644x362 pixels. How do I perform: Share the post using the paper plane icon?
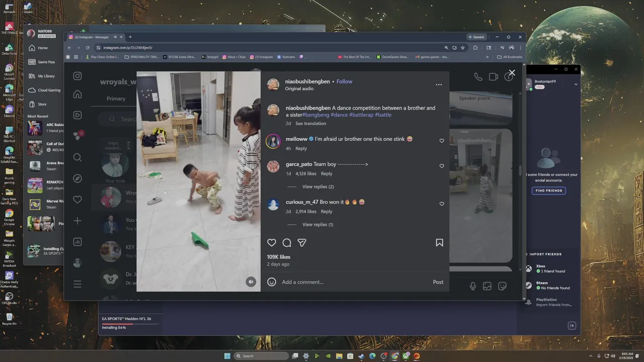[302, 243]
